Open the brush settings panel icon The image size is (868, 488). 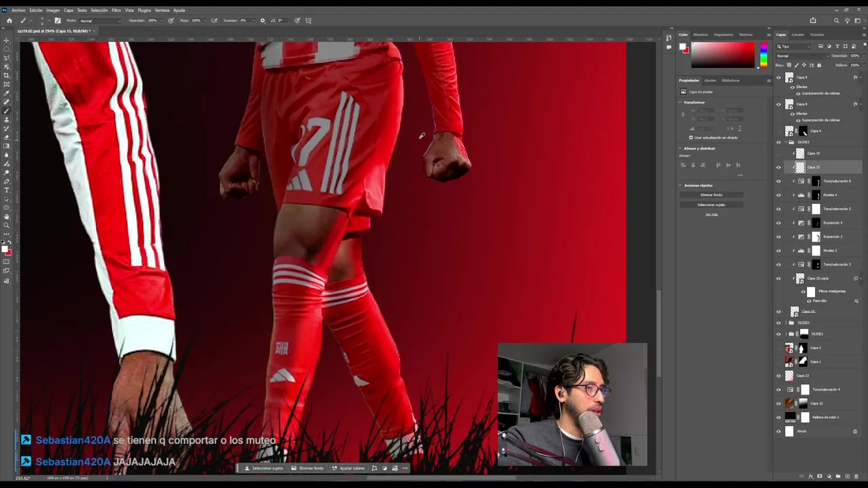pos(58,20)
